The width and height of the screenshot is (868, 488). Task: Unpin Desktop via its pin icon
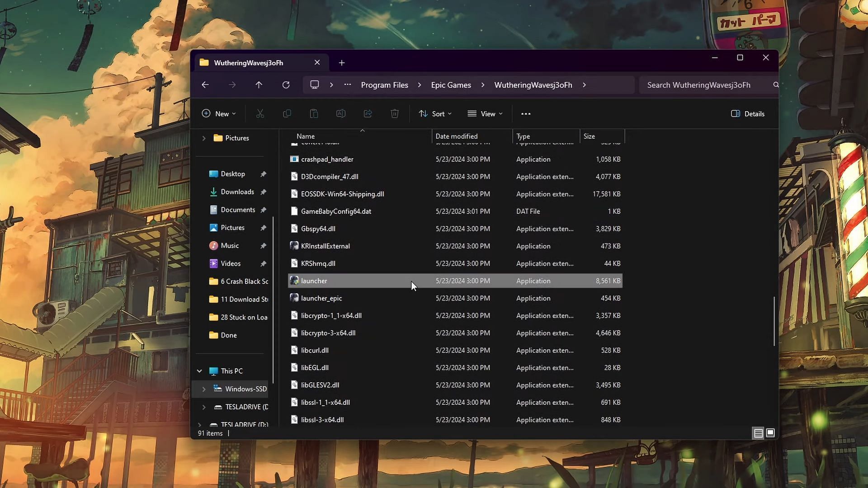coord(263,174)
